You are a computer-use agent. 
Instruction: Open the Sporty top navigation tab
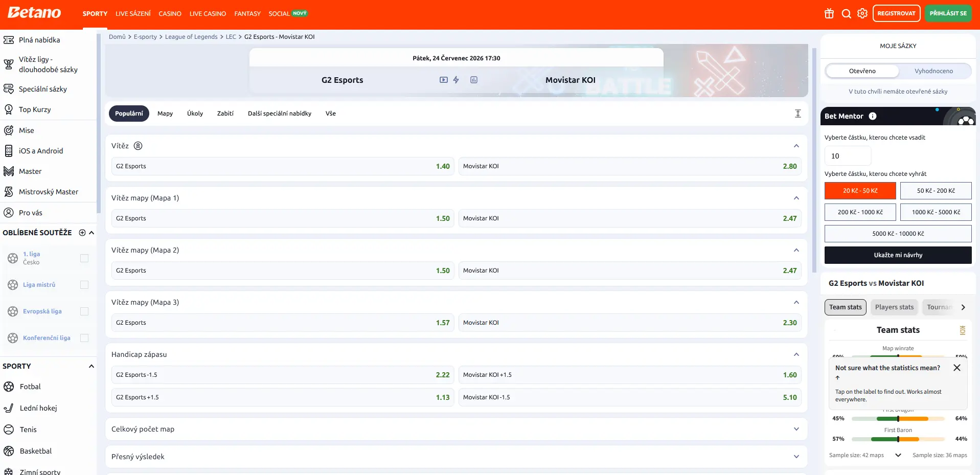click(x=95, y=14)
